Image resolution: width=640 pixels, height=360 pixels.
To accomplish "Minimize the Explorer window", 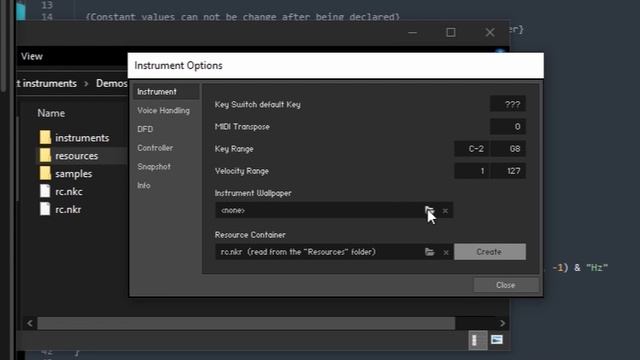I will pyautogui.click(x=413, y=32).
